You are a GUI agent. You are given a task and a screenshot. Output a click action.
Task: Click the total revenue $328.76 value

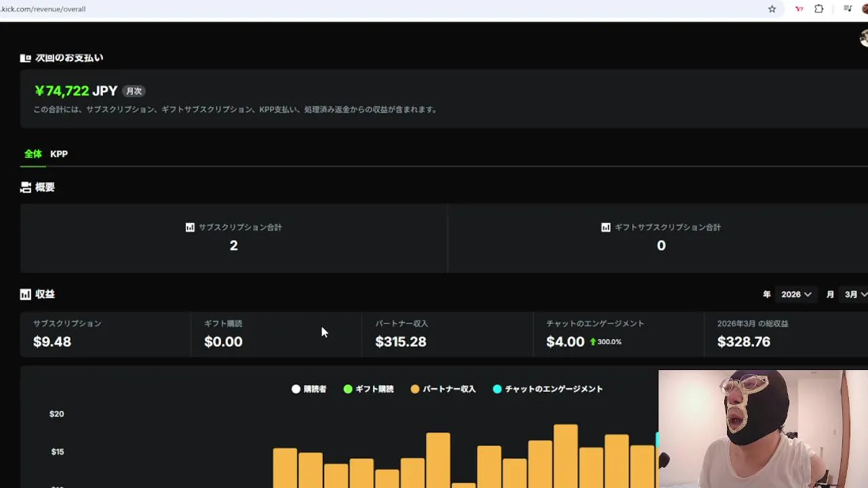click(744, 342)
